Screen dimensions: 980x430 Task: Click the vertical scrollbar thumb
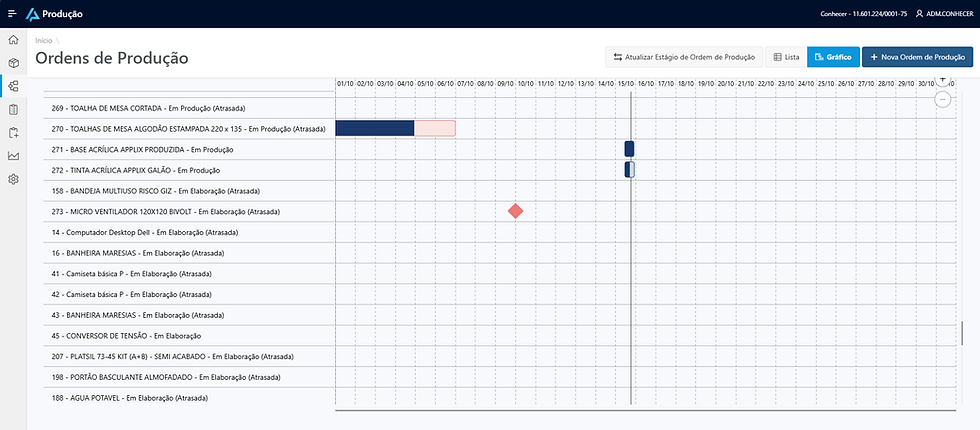click(962, 333)
